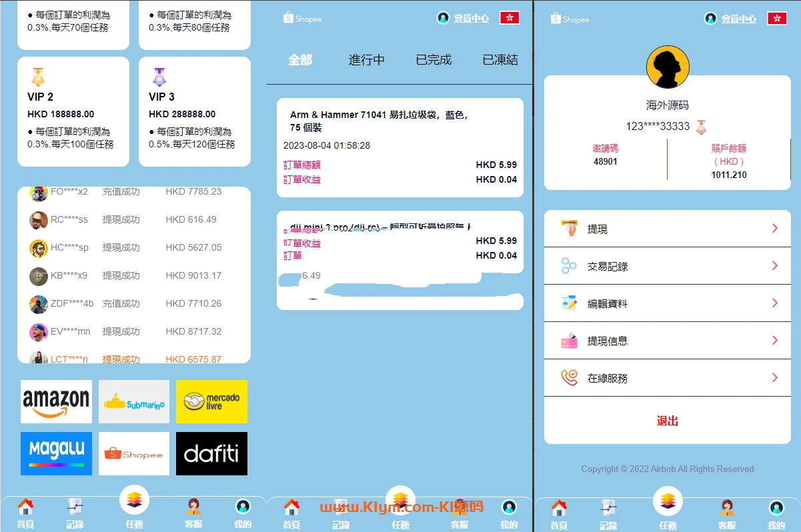801x532 pixels.
Task: Expand the 在線服務 row chevron
Action: pos(775,378)
